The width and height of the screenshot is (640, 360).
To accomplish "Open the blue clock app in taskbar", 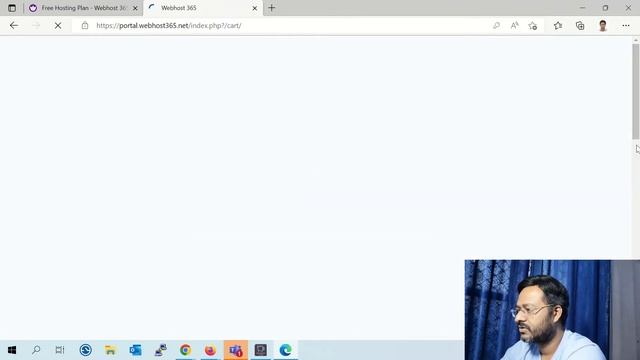I will click(x=86, y=350).
